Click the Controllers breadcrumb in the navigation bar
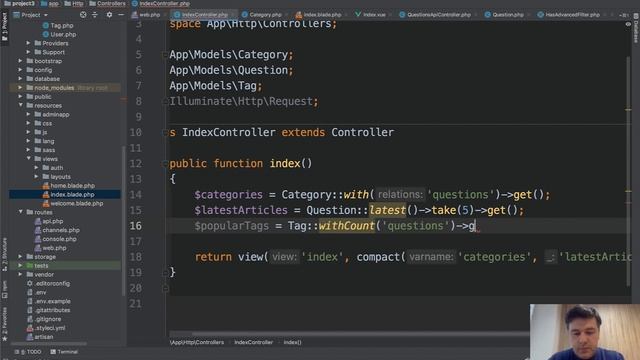The width and height of the screenshot is (640, 360). point(107,4)
